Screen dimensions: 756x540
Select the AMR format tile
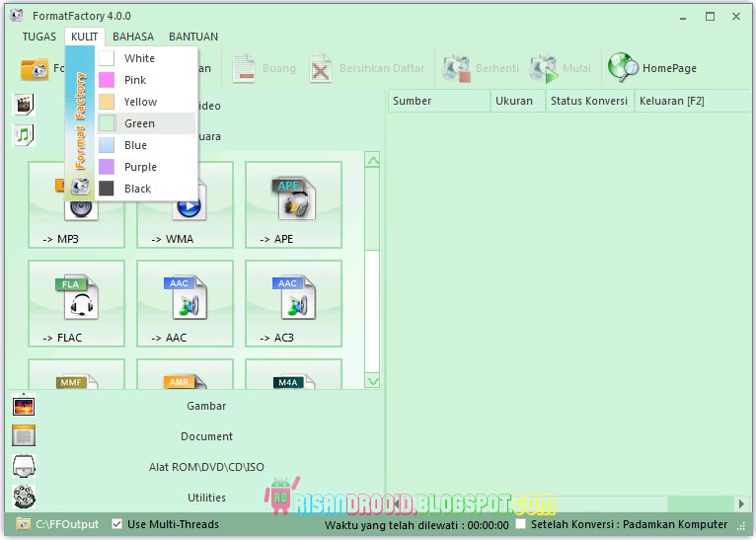(x=185, y=374)
